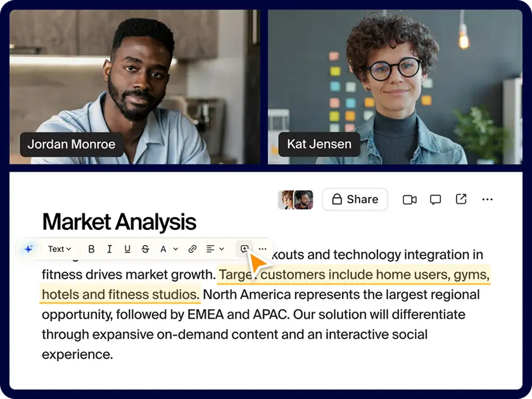This screenshot has width=532, height=399.
Task: Click the Market Analysis document title
Action: (x=118, y=222)
